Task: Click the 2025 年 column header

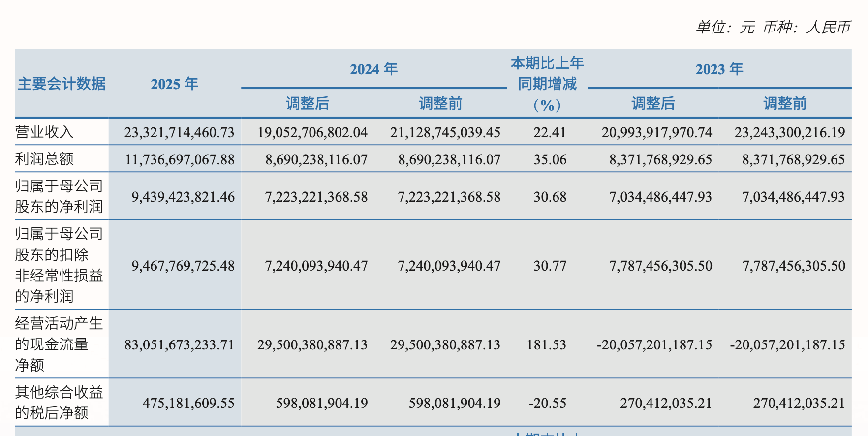Action: click(x=175, y=84)
